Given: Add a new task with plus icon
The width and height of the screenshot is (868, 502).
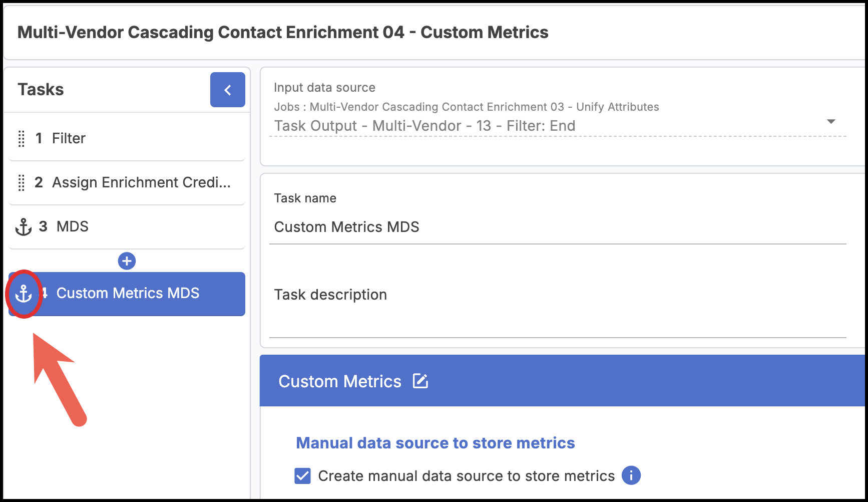Looking at the screenshot, I should tap(127, 261).
